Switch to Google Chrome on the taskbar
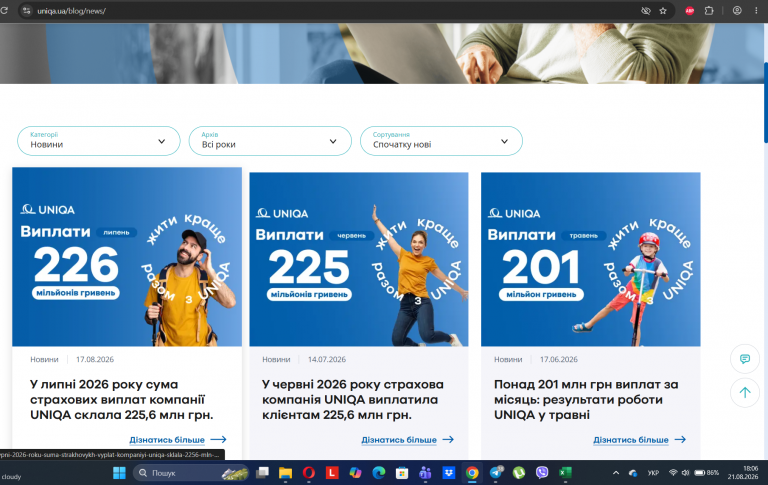The height and width of the screenshot is (485, 768). [x=472, y=473]
